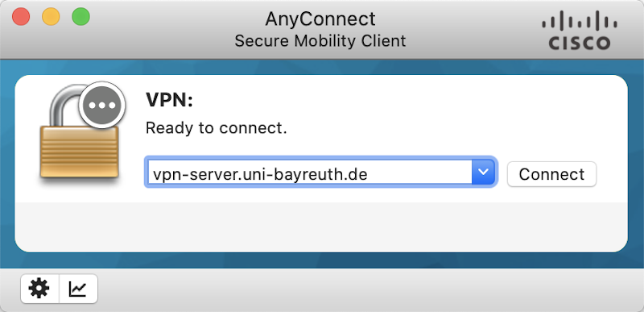Image resolution: width=644 pixels, height=312 pixels.
Task: Show the statistics graph window
Action: point(78,289)
